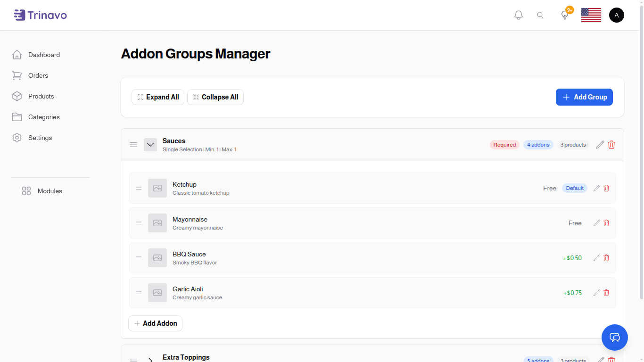
Task: Open the language selector American flag
Action: pos(591,15)
